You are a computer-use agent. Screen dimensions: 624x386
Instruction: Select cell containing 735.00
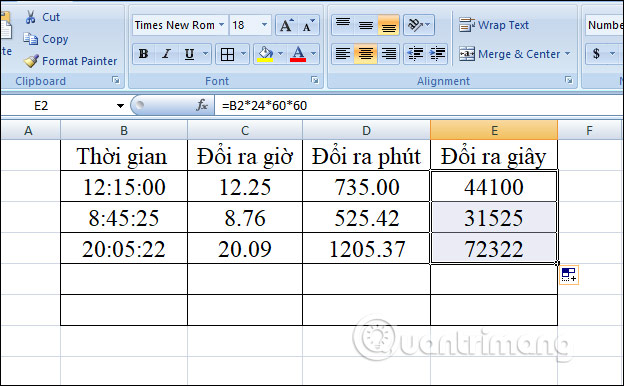(x=366, y=186)
